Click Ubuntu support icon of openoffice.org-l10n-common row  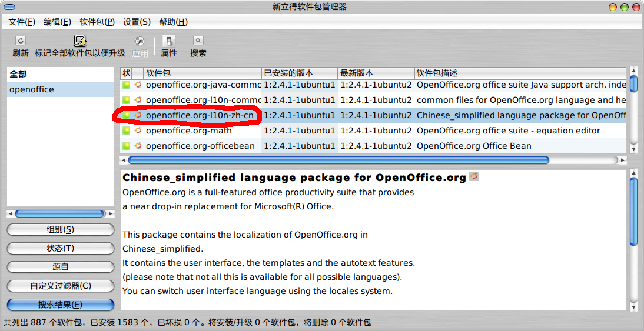(x=138, y=100)
